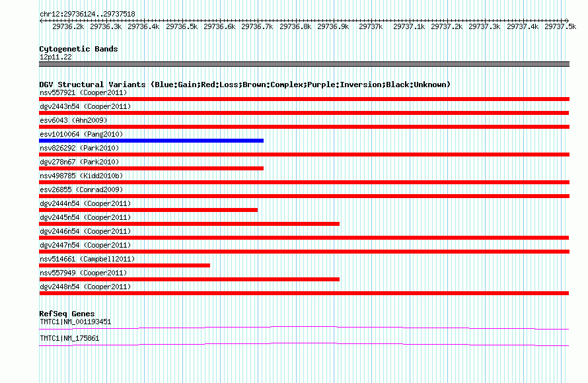Click the 29736.5k ruler tick label
Image resolution: width=588 pixels, height=383 pixels.
[x=182, y=26]
